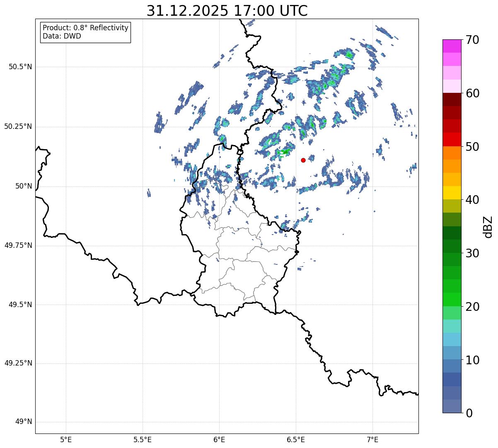This screenshot has width=498, height=448.
Task: Click the 'dBZ' colorbar axis label
Action: [488, 226]
